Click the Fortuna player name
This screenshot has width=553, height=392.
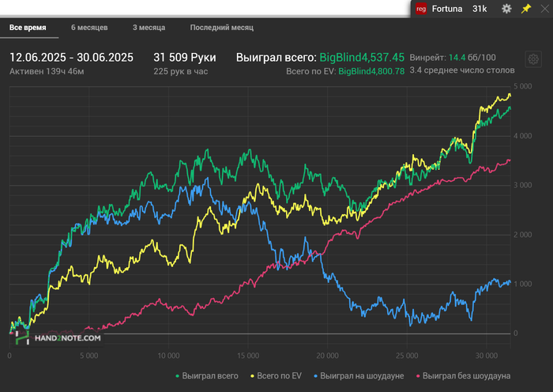(x=447, y=9)
